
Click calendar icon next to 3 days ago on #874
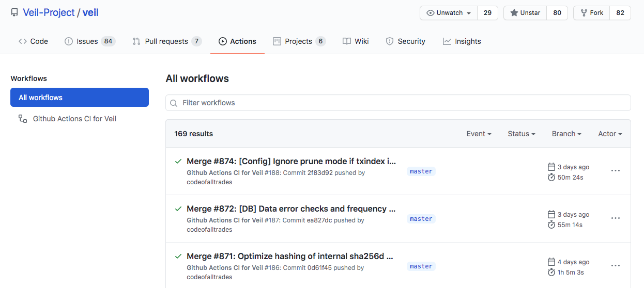(x=551, y=167)
